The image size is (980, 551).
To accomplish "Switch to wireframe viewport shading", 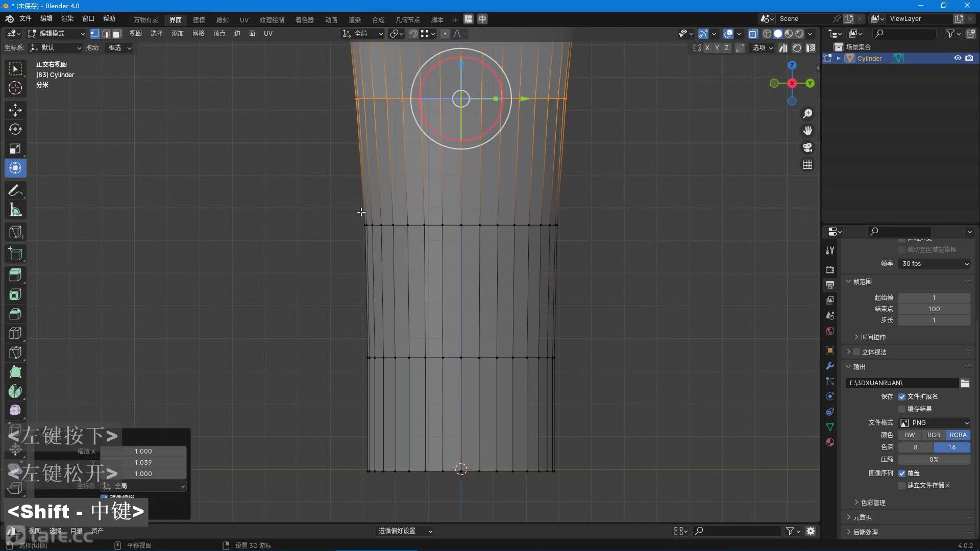I will (767, 34).
